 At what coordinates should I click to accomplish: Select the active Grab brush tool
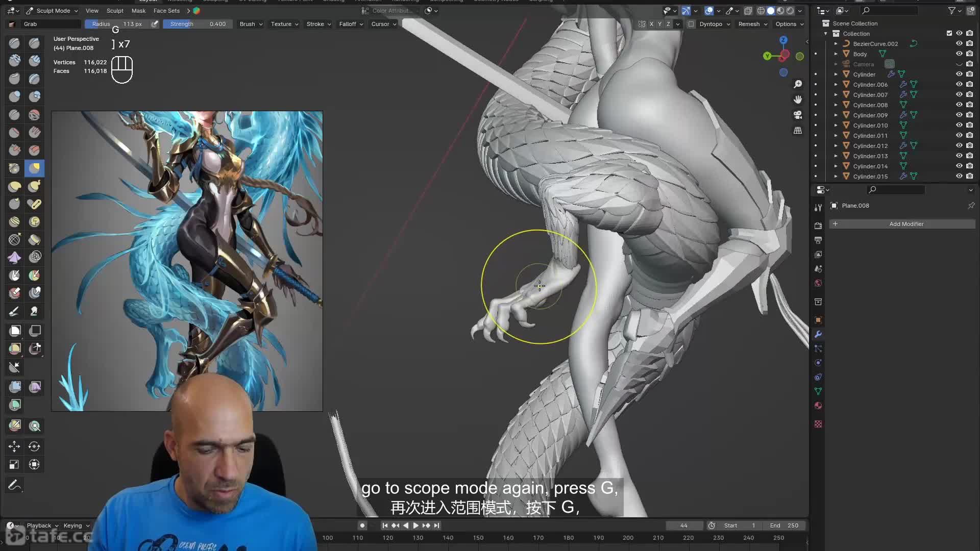34,168
